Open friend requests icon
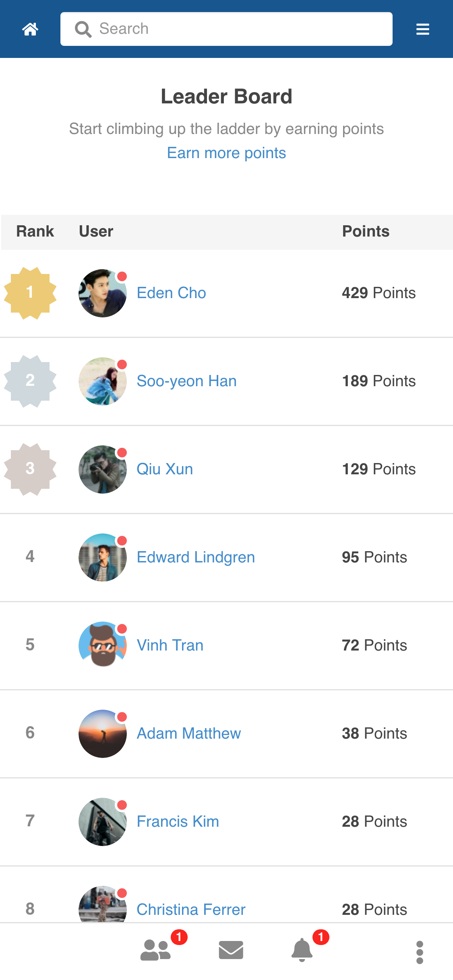The height and width of the screenshot is (980, 453). pos(156,951)
